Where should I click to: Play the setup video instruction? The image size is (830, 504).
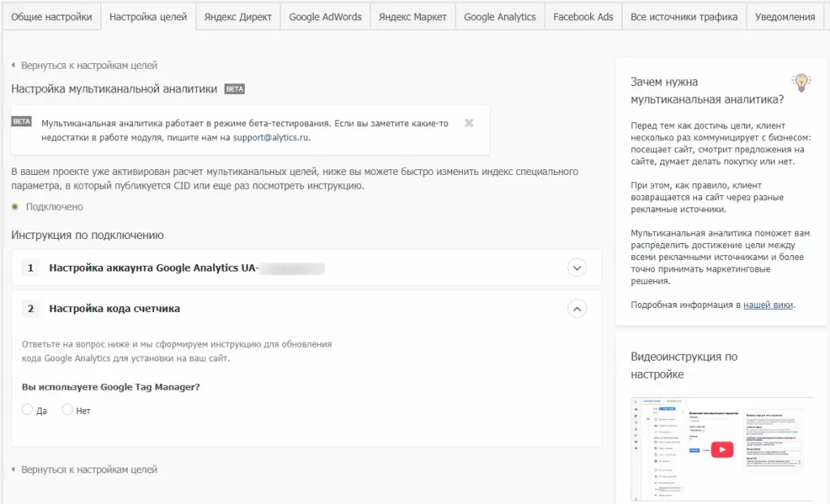pyautogui.click(x=722, y=450)
